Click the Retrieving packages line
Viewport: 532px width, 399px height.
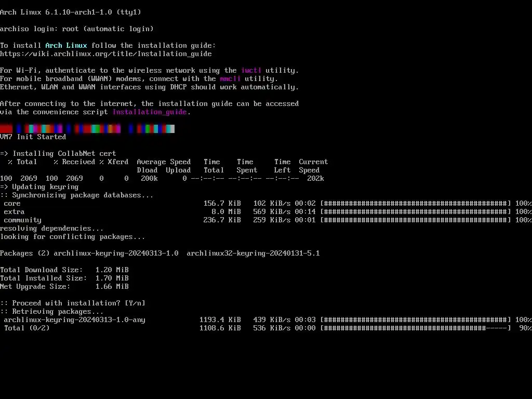pyautogui.click(x=52, y=312)
